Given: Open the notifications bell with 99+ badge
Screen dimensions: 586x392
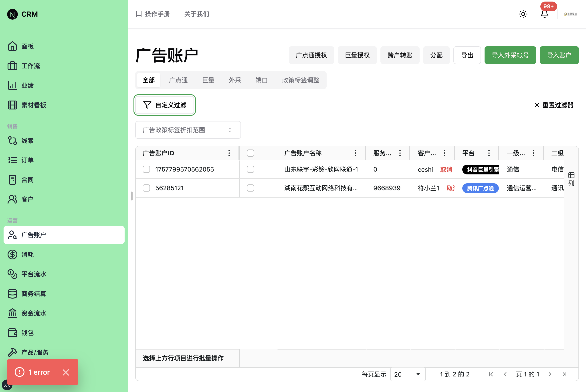Looking at the screenshot, I should [x=544, y=14].
